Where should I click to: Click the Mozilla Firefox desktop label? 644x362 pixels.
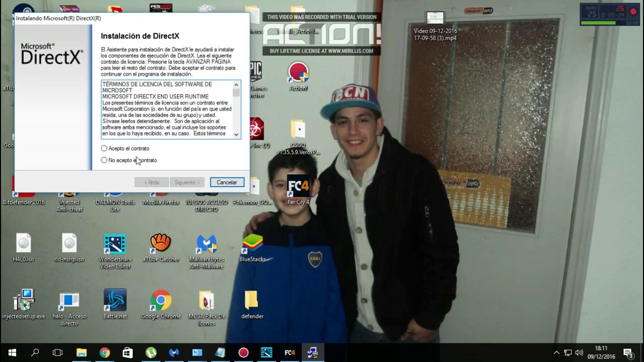pos(161,202)
